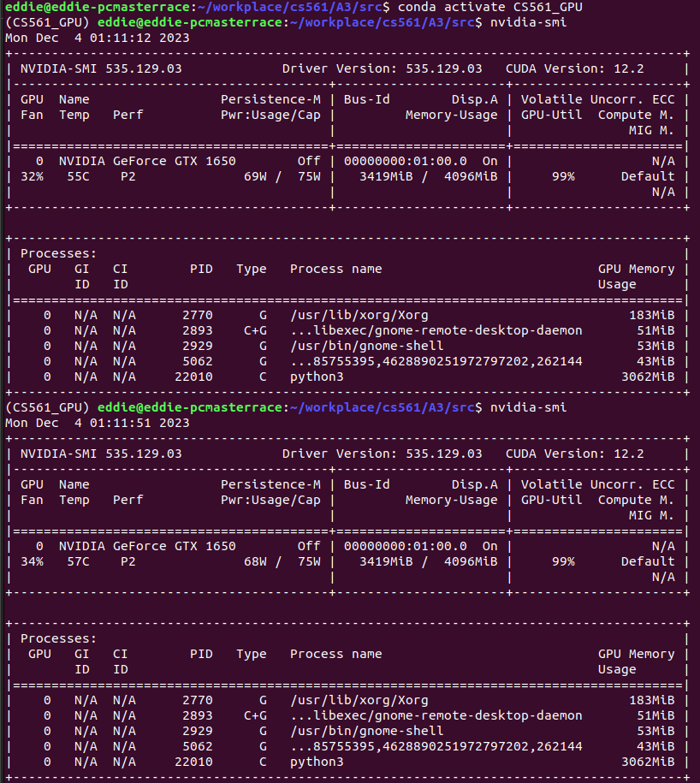Click 'CUDA Version: 12.2' in the 01:11:12 output

[x=575, y=68]
